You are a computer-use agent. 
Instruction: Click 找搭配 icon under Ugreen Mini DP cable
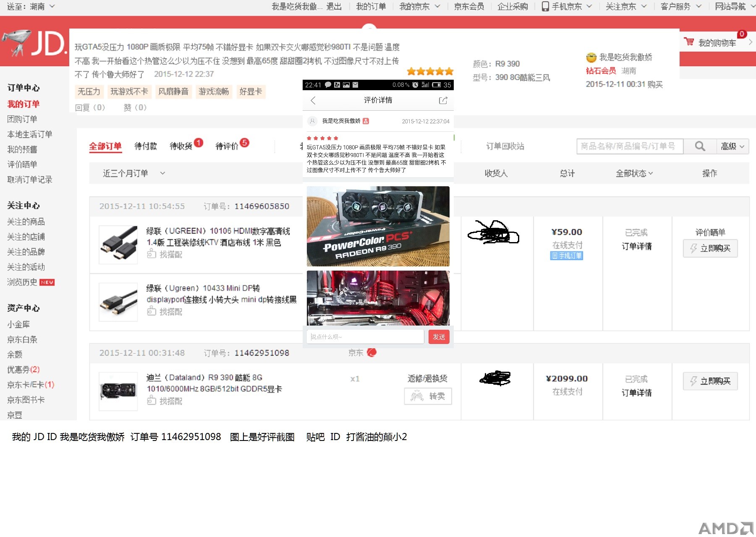(x=152, y=311)
